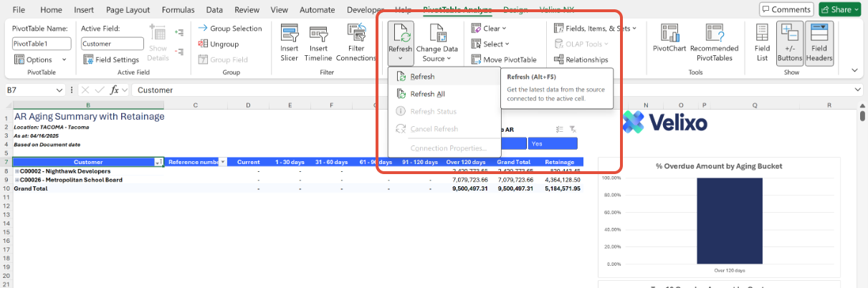The image size is (868, 288).
Task: Select the 5,184,571.95 retainage total
Action: click(563, 188)
